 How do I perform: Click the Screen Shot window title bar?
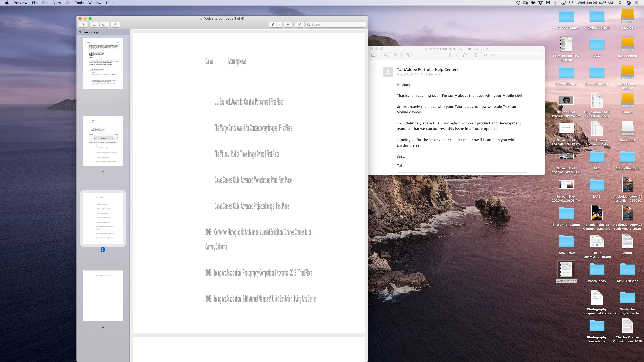pos(458,49)
